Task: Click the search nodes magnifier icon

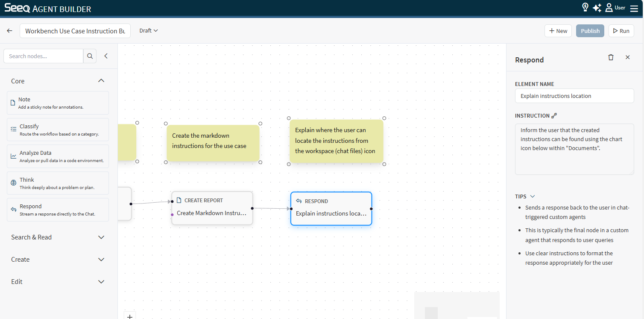Action: (x=90, y=56)
